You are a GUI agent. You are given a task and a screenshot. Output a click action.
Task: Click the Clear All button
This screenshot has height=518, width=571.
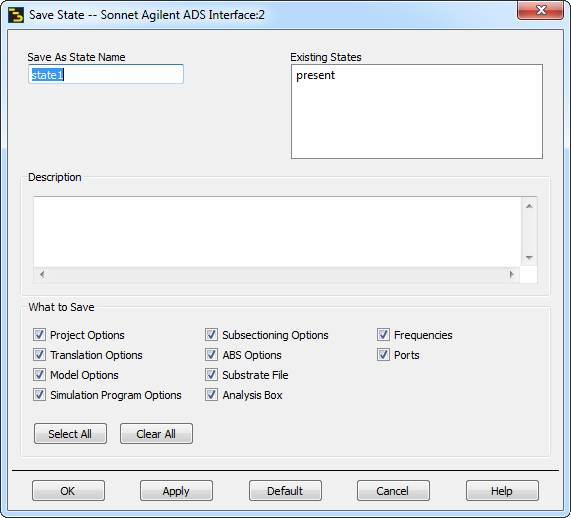point(156,433)
